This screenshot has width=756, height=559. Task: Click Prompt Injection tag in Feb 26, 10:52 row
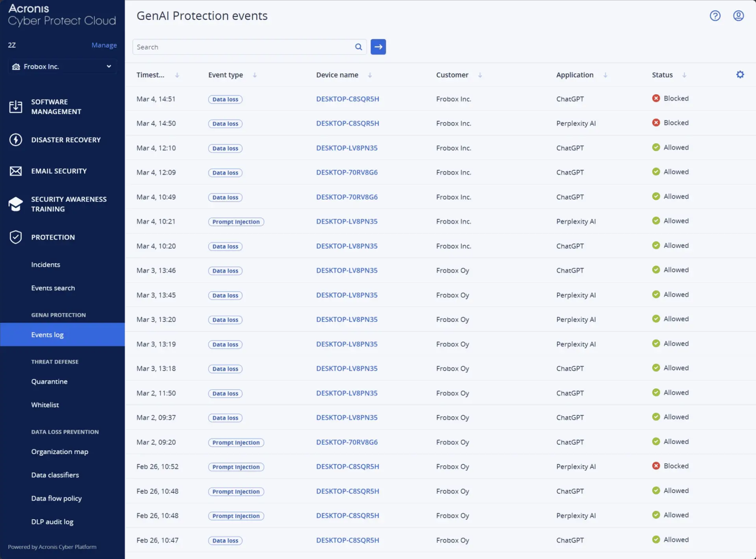click(236, 467)
